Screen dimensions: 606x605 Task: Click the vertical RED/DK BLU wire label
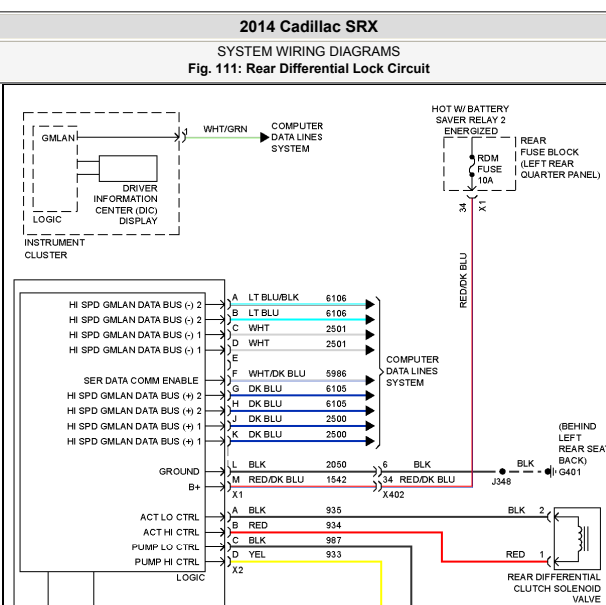pos(463,280)
